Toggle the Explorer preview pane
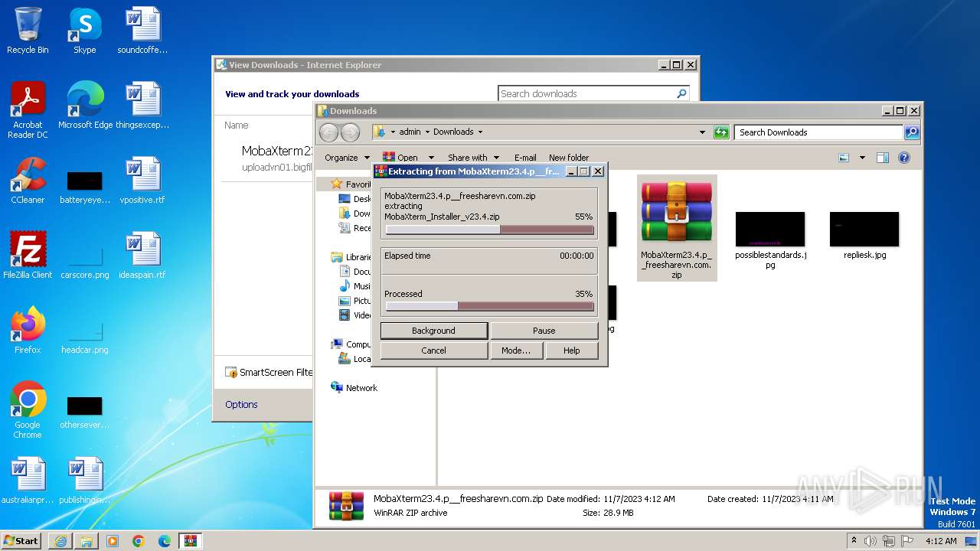The width and height of the screenshot is (980, 551). tap(882, 158)
